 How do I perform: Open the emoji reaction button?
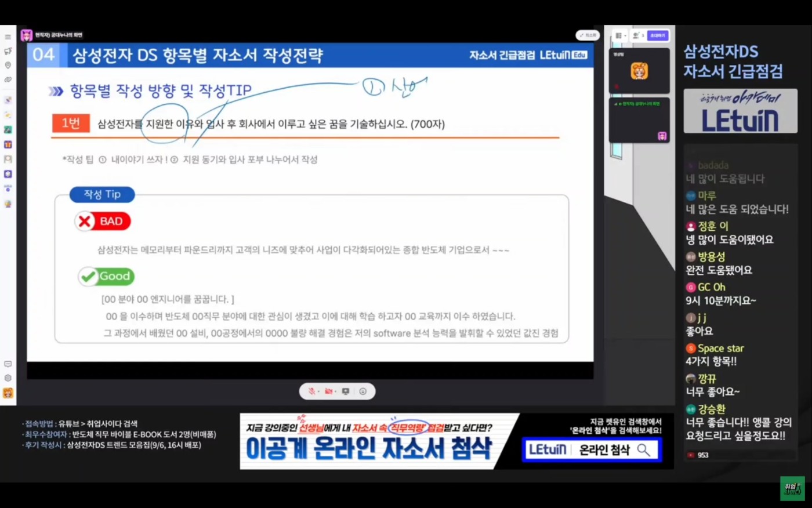click(363, 391)
